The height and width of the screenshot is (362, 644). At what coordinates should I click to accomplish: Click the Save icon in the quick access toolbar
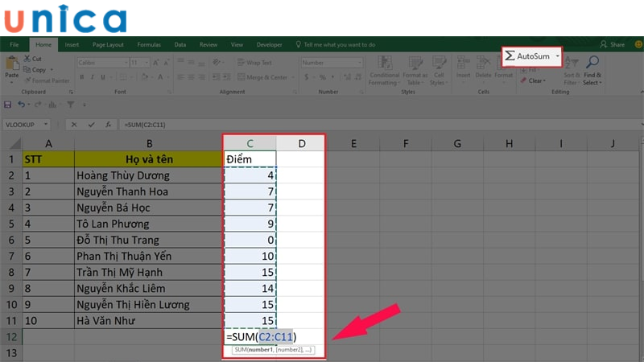8,105
